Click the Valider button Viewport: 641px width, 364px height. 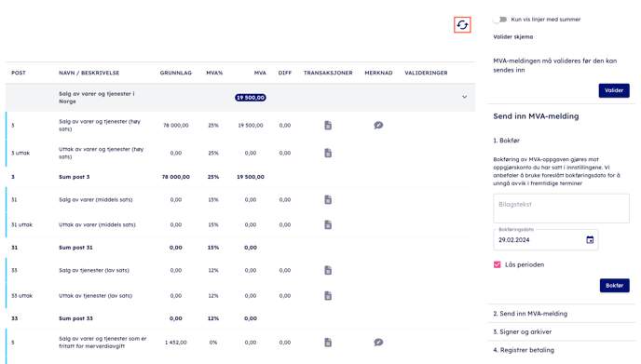pos(614,90)
